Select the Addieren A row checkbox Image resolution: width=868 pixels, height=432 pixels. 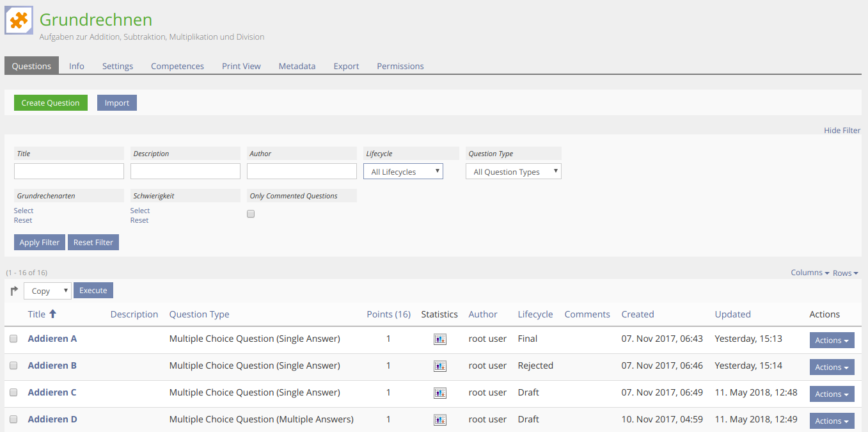[x=13, y=339]
